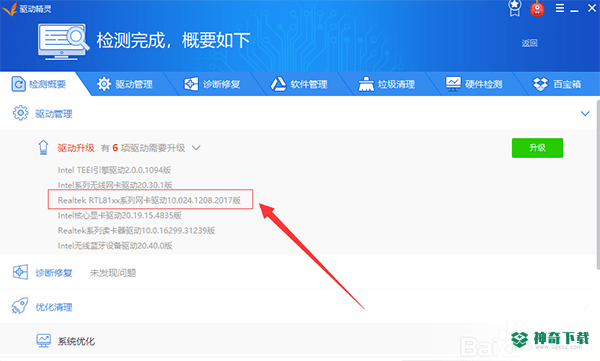Click the medal badge icon in title bar

click(x=514, y=8)
